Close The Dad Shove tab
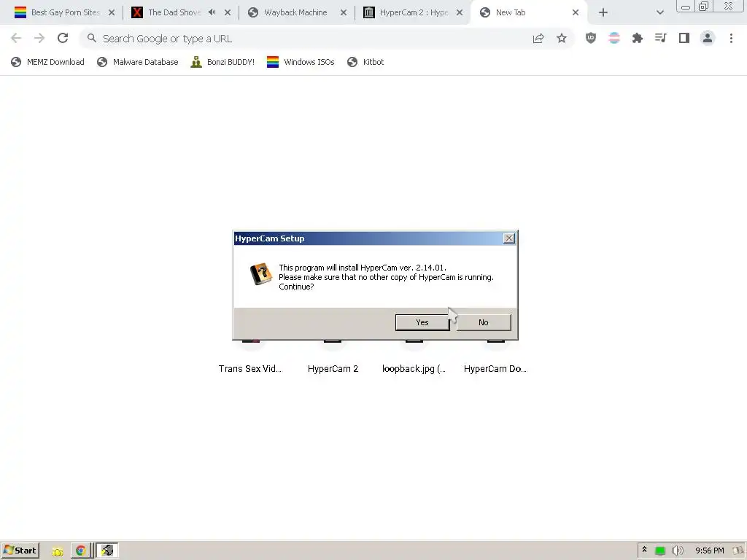747x560 pixels. click(228, 12)
